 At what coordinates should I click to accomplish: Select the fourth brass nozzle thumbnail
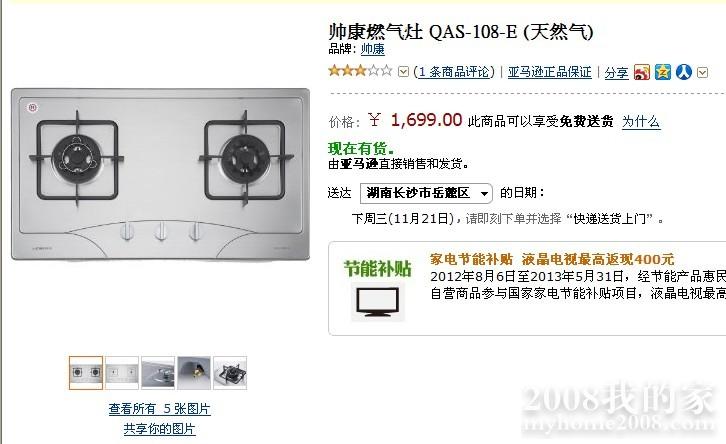coord(194,373)
